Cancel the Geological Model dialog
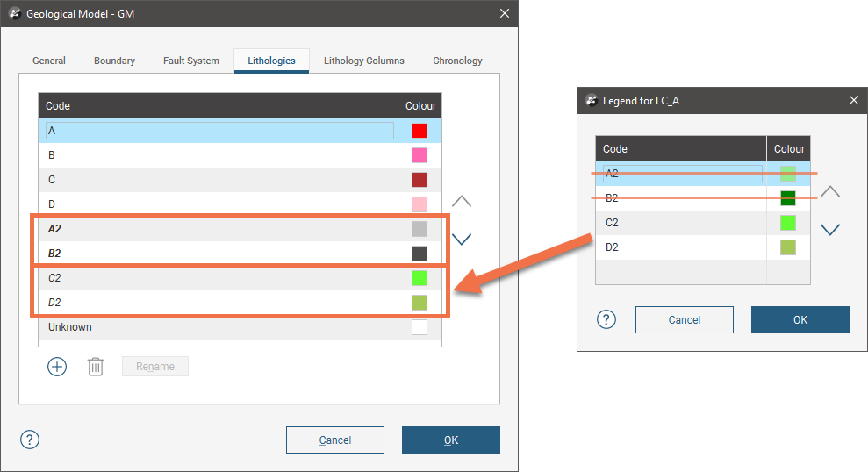The height and width of the screenshot is (472, 868). tap(335, 440)
